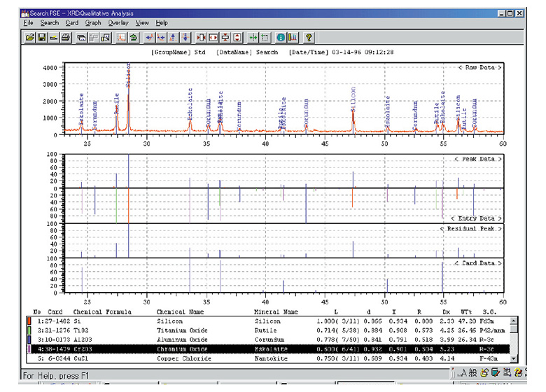The image size is (546, 392).
Task: Open the Graph menu
Action: (x=93, y=23)
